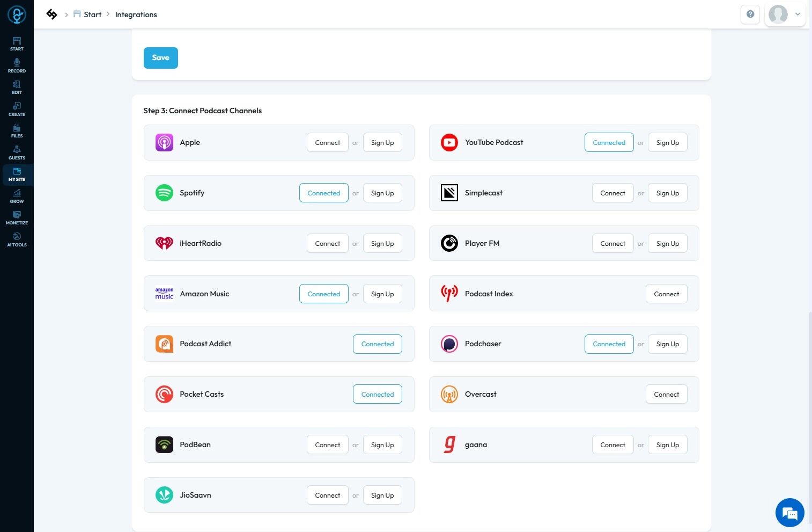Click the Podchaser logo icon

(x=449, y=344)
